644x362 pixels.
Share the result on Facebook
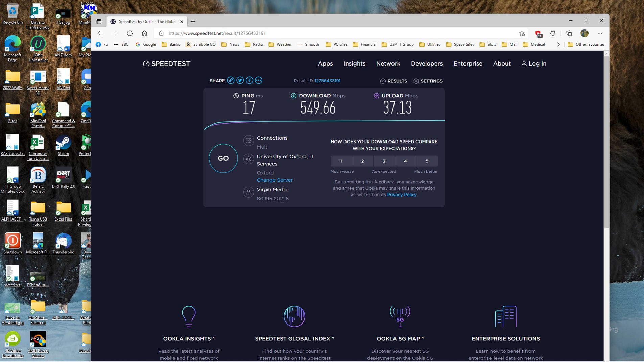[249, 80]
